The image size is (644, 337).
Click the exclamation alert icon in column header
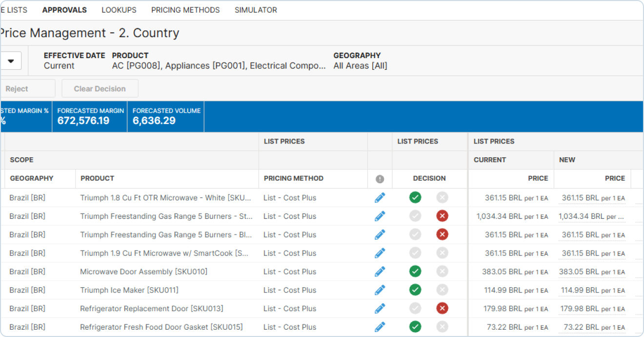tap(380, 179)
